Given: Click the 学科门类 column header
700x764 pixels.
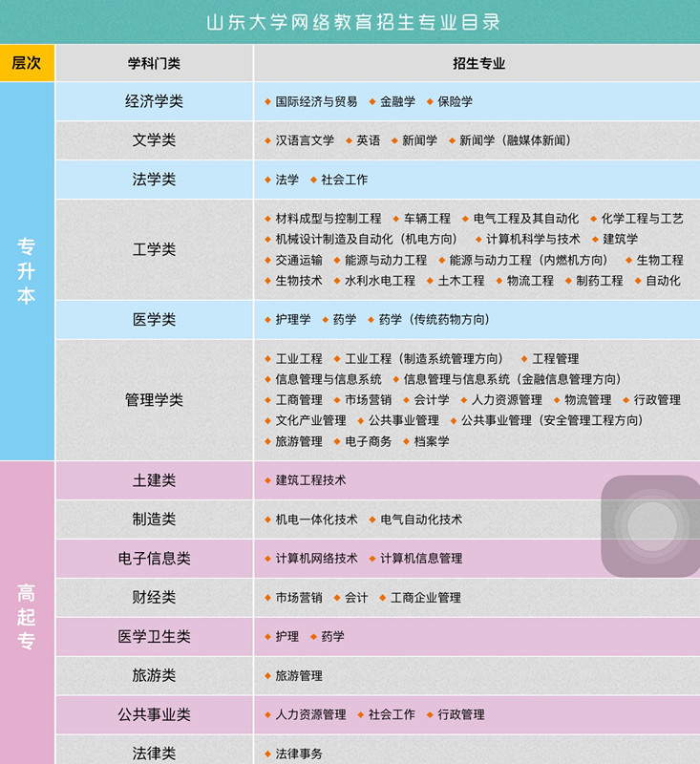Looking at the screenshot, I should 154,63.
